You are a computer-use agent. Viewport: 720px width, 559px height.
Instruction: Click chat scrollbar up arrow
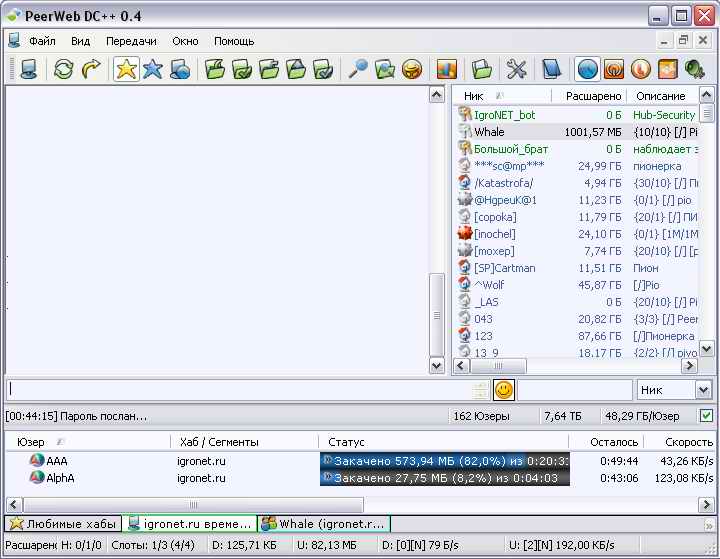tap(437, 95)
